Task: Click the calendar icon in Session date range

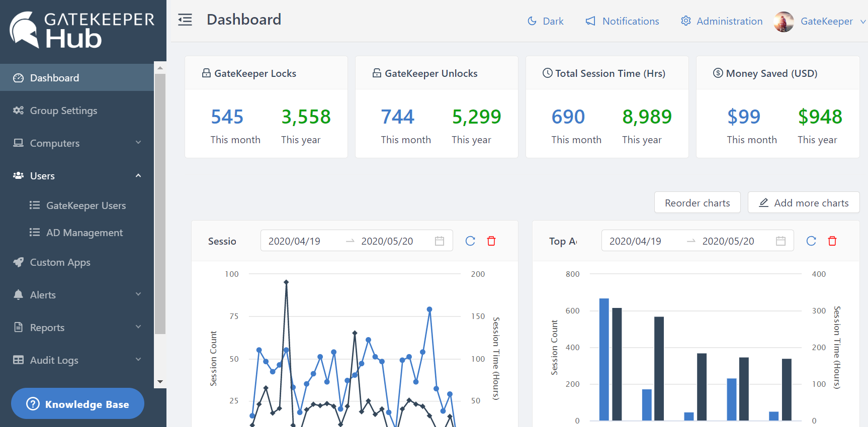Action: (440, 241)
